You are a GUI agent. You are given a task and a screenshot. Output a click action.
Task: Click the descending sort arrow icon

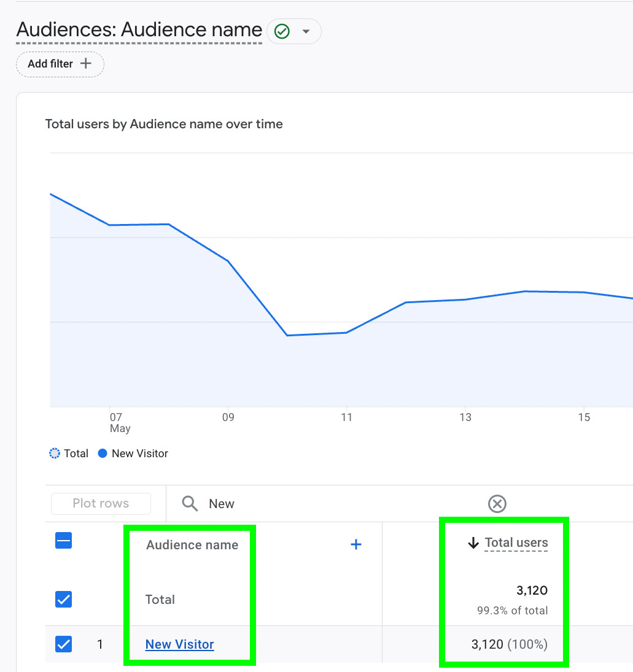tap(473, 543)
